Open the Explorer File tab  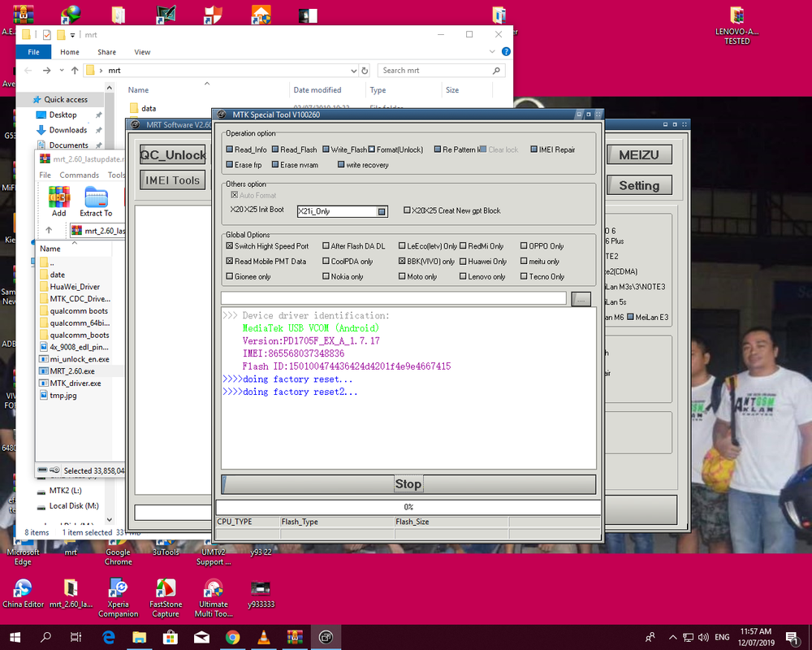(33, 52)
